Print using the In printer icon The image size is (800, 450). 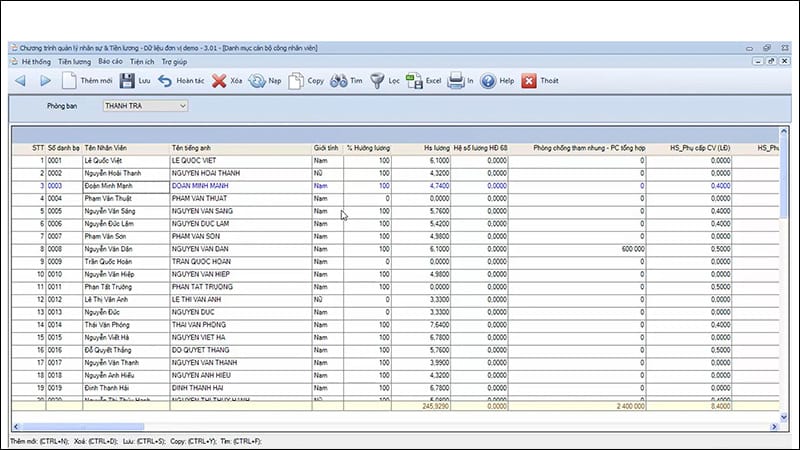click(456, 81)
